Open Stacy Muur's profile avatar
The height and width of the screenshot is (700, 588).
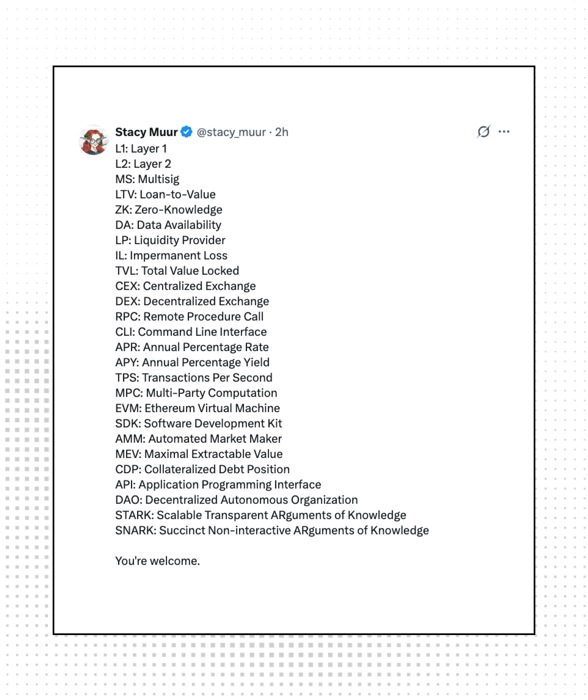[x=93, y=140]
